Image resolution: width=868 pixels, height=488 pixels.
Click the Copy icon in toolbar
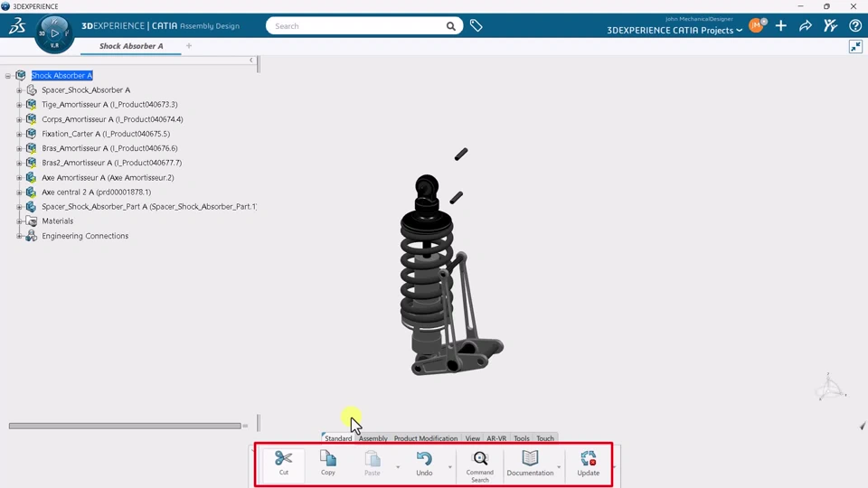327,459
